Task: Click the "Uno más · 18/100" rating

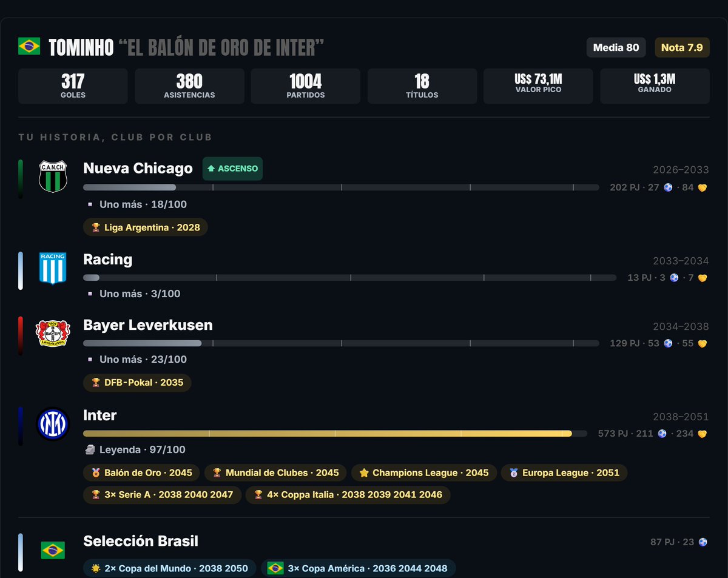Action: tap(143, 205)
